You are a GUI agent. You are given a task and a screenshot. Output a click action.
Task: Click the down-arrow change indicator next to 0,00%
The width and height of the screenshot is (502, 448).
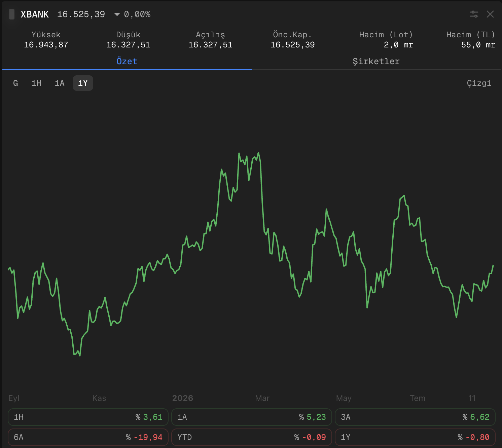(117, 14)
